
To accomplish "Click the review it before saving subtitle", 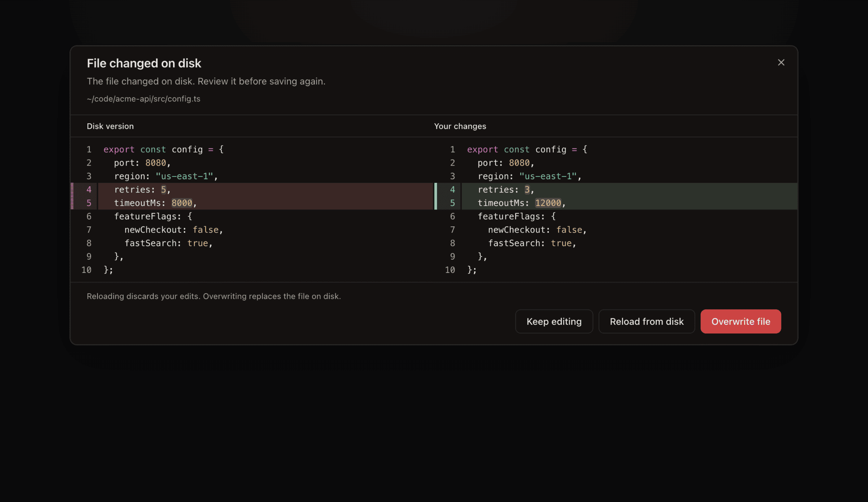I will (x=206, y=81).
